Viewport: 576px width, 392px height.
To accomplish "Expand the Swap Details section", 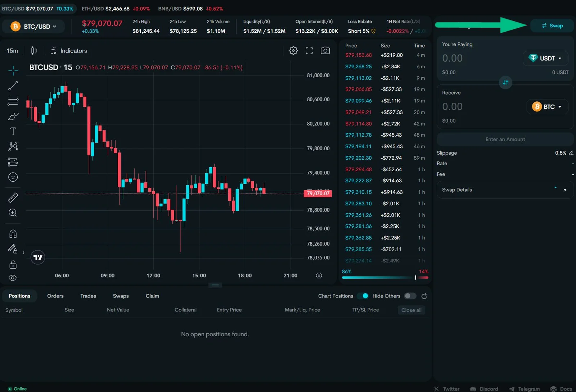I will coord(505,190).
